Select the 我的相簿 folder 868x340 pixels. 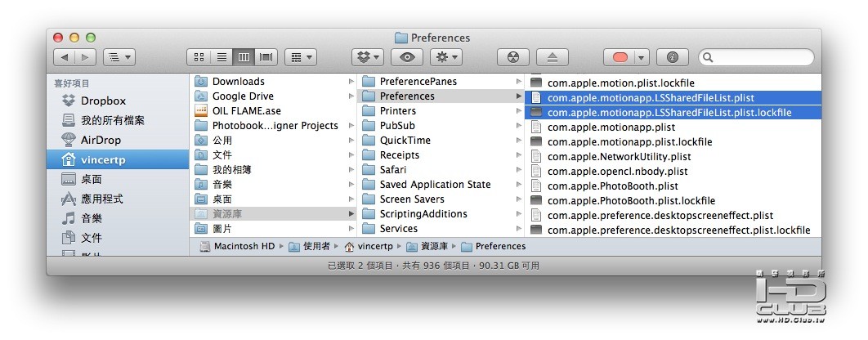pos(274,169)
